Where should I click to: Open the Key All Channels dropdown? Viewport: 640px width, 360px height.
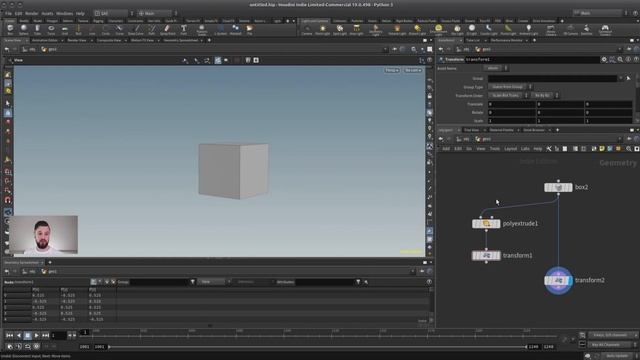(612, 345)
